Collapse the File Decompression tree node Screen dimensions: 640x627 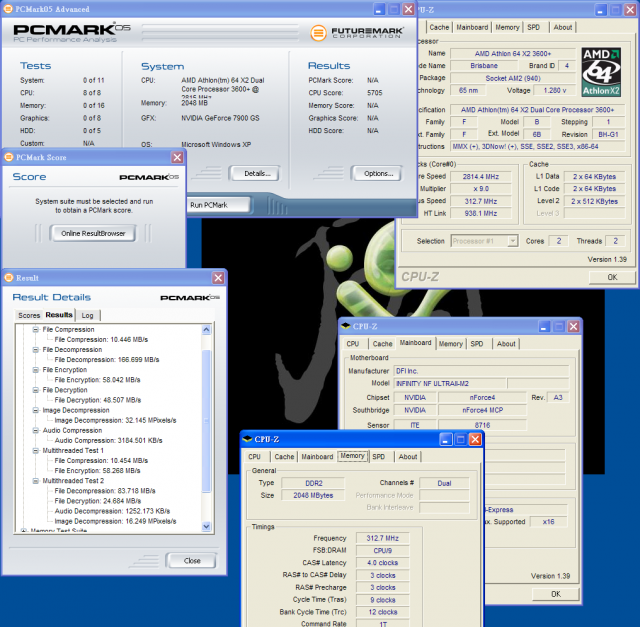(36, 349)
